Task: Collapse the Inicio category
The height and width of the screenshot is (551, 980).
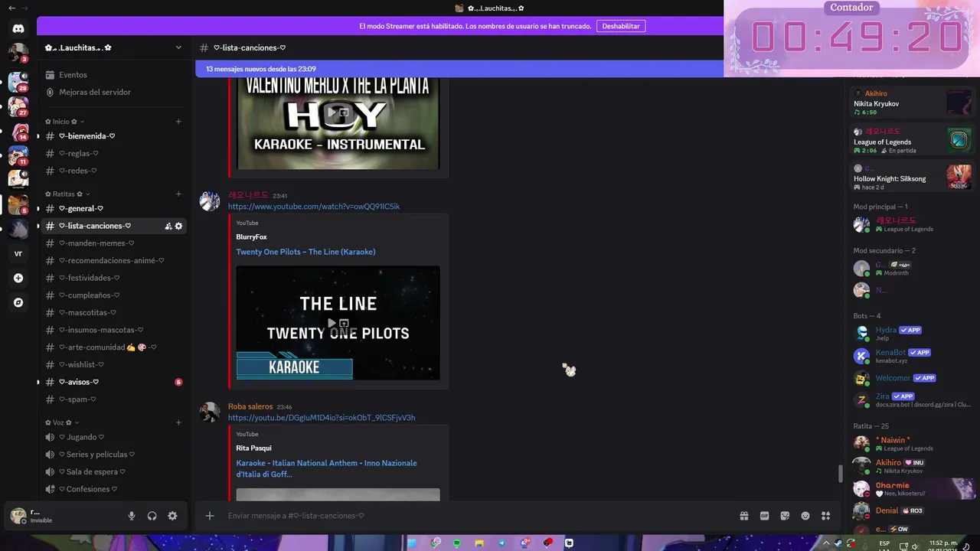Action: pos(65,121)
